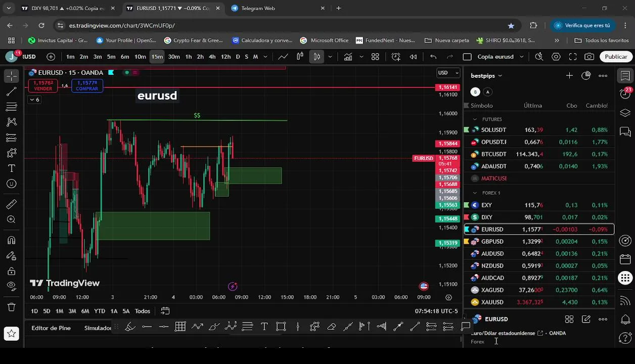This screenshot has height=364, width=635.
Task: Add symbol to watchlist plus icon
Action: [x=569, y=76]
